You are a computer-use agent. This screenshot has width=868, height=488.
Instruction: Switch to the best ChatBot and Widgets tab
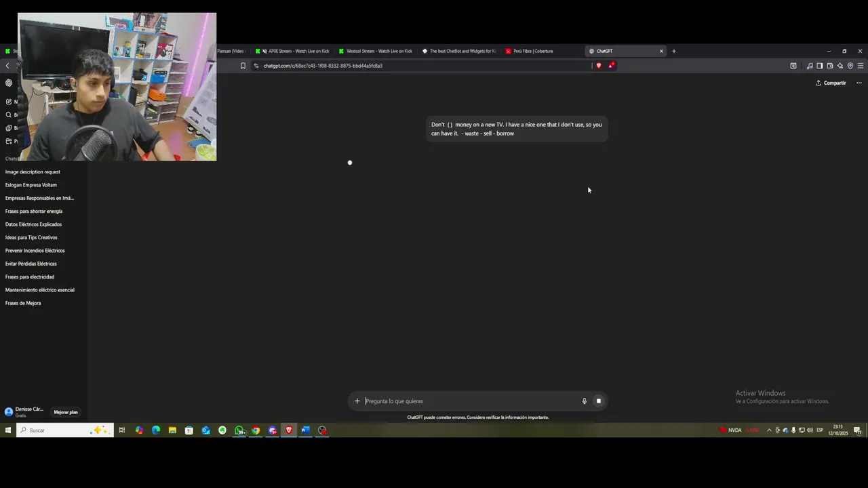coord(459,51)
